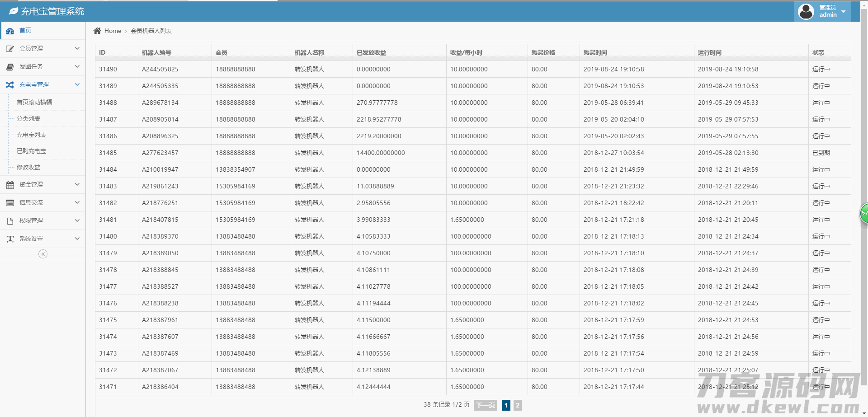
Task: Go to page 2 of records
Action: (518, 405)
